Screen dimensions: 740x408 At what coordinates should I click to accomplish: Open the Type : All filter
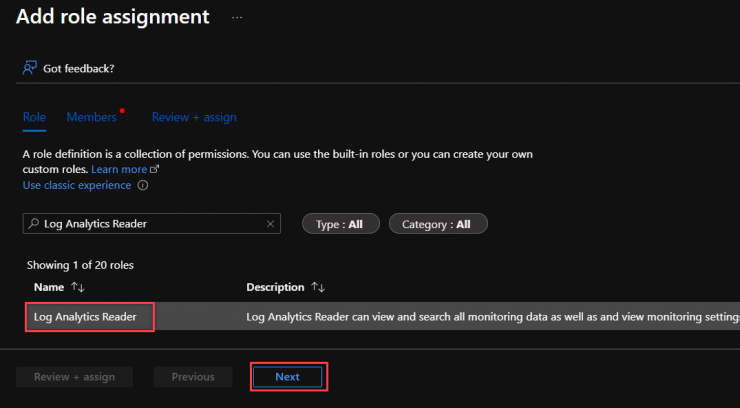340,224
